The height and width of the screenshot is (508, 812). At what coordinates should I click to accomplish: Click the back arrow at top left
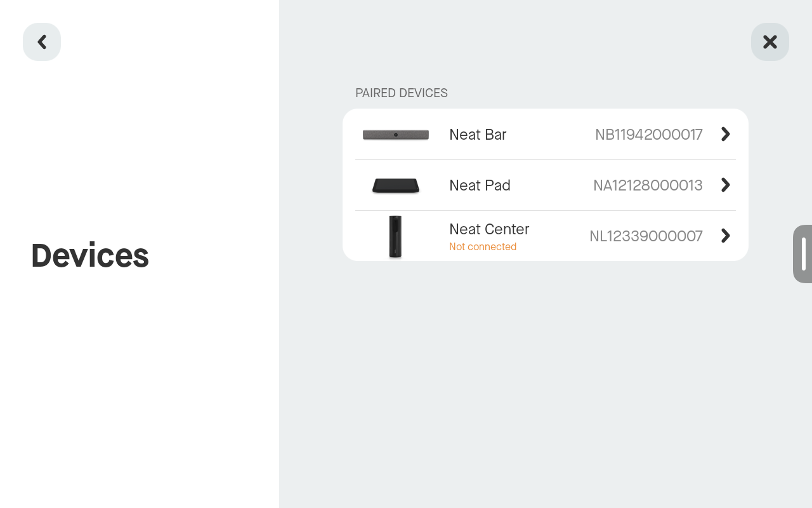[x=42, y=41]
